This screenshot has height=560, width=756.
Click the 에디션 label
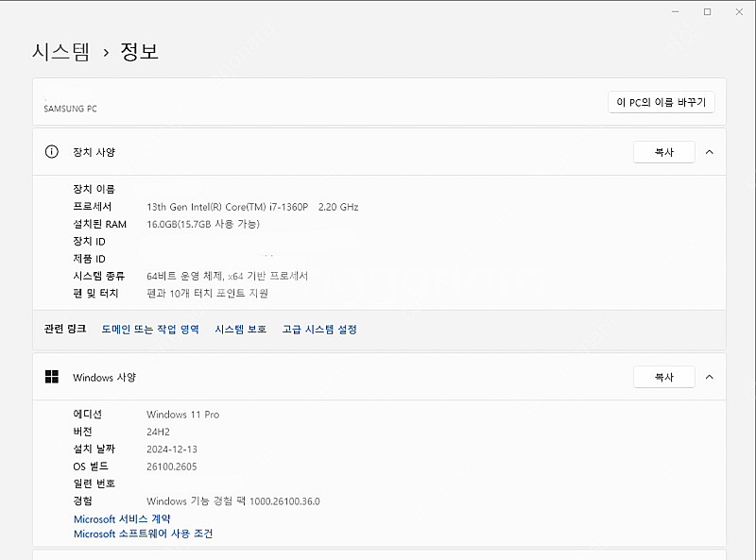pyautogui.click(x=87, y=415)
